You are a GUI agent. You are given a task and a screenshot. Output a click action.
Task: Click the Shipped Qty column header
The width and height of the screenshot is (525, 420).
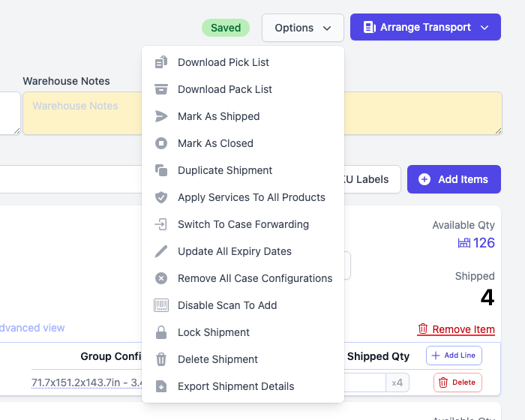[x=378, y=356]
